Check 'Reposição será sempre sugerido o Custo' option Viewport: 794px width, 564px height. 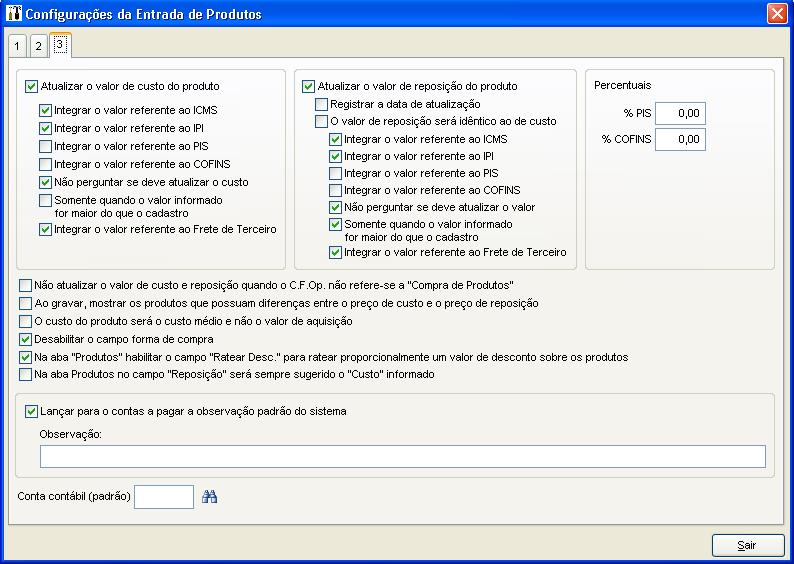click(25, 375)
